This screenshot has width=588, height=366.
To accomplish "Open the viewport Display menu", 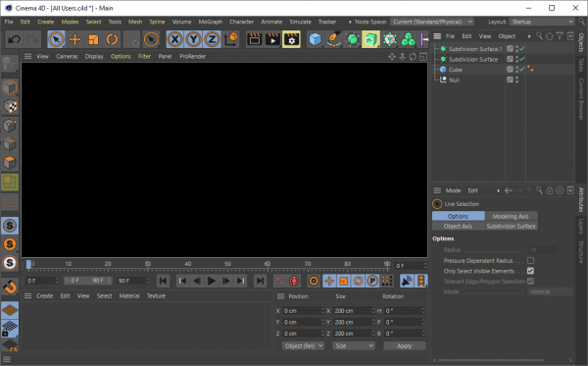I will (x=94, y=56).
